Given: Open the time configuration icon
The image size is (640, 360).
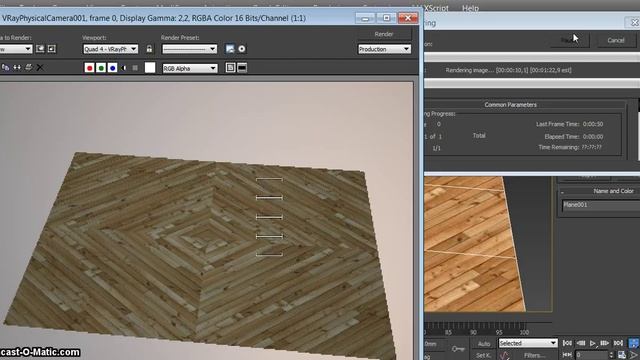Looking at the screenshot, I should [621, 355].
